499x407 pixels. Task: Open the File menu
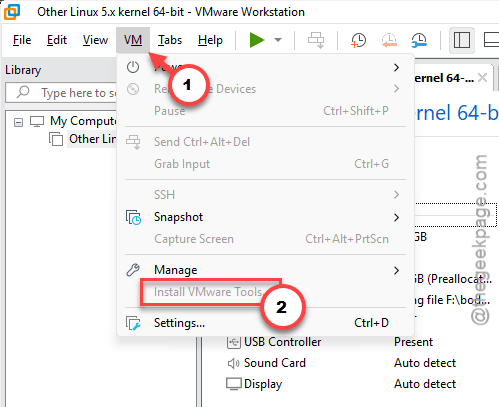point(22,40)
